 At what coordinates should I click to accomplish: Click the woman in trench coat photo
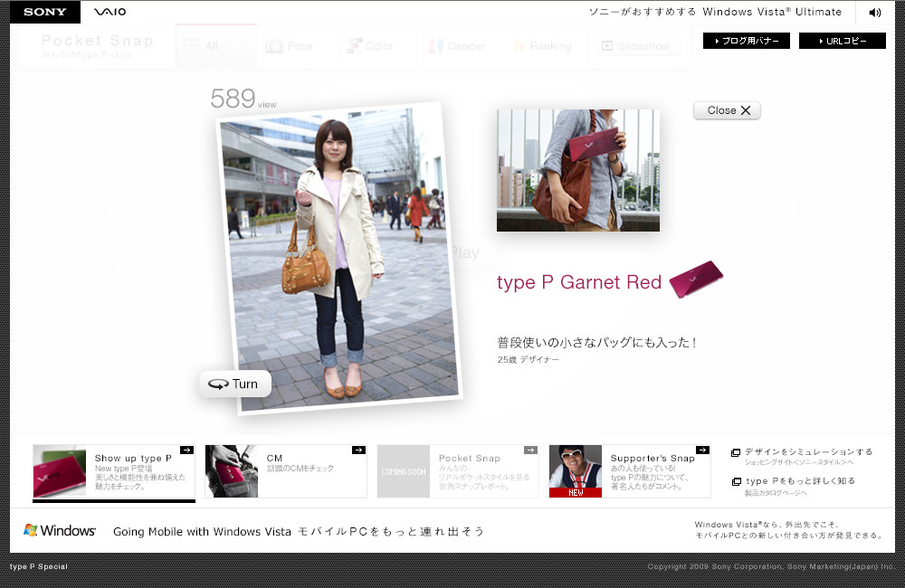338,259
